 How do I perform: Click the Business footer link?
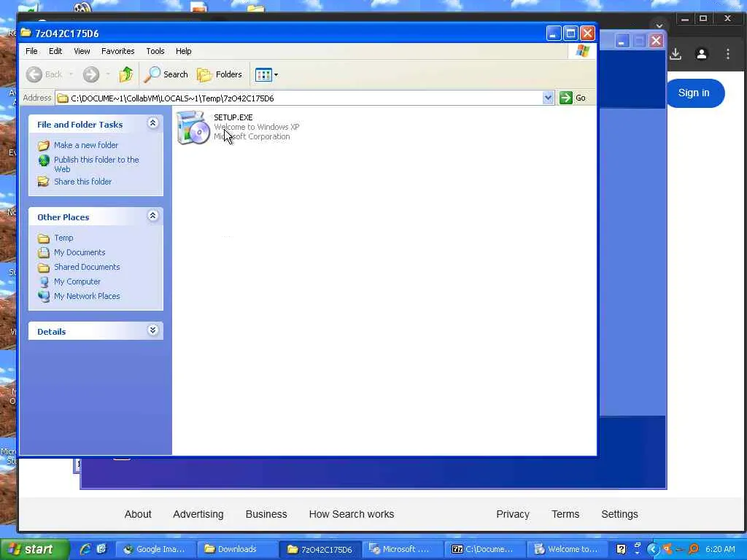266,514
